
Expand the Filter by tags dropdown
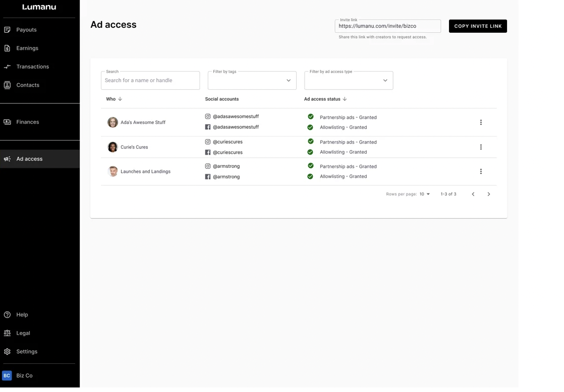coord(252,81)
